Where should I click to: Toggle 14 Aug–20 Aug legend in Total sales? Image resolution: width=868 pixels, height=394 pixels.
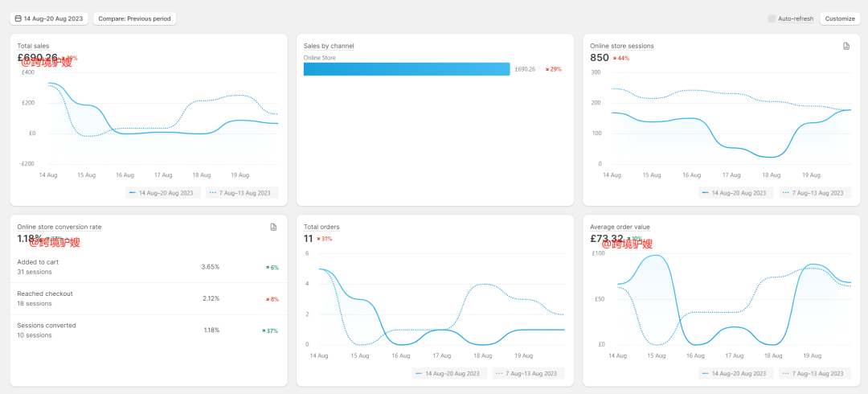(163, 193)
